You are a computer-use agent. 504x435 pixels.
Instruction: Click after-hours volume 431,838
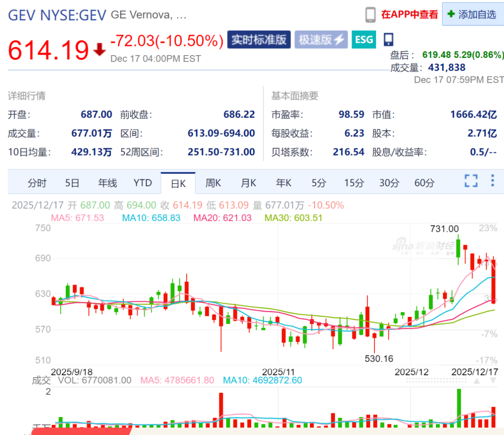pyautogui.click(x=447, y=68)
